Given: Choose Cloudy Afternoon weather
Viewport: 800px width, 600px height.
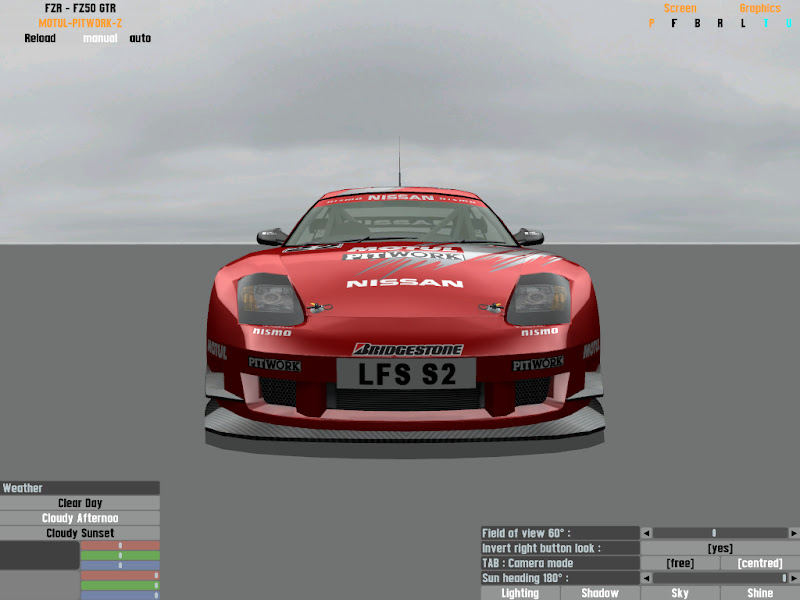Looking at the screenshot, I should click(80, 518).
